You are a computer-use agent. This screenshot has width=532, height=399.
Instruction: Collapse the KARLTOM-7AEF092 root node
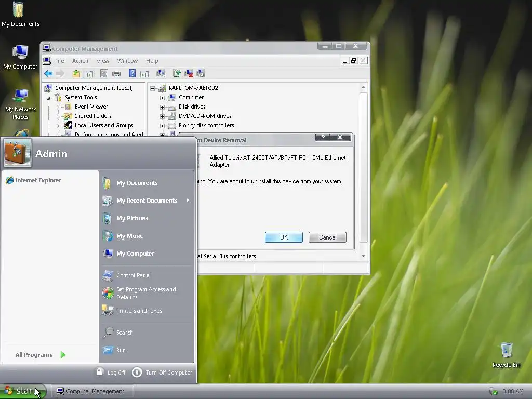click(x=153, y=88)
